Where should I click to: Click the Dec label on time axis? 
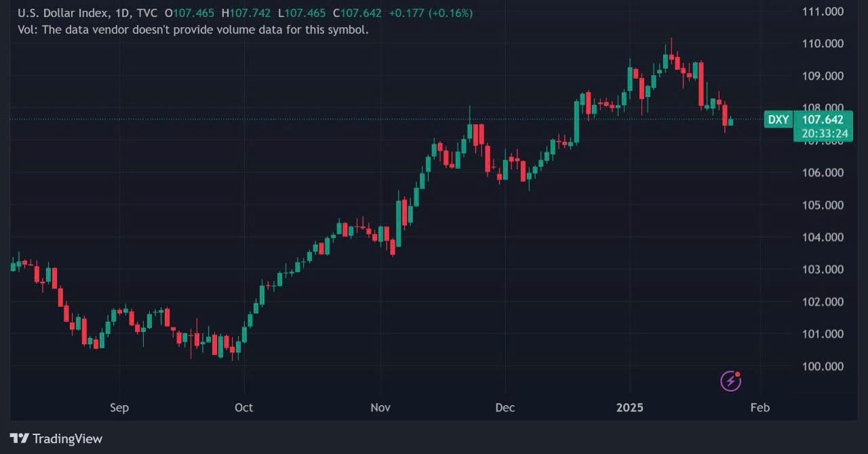pos(505,408)
